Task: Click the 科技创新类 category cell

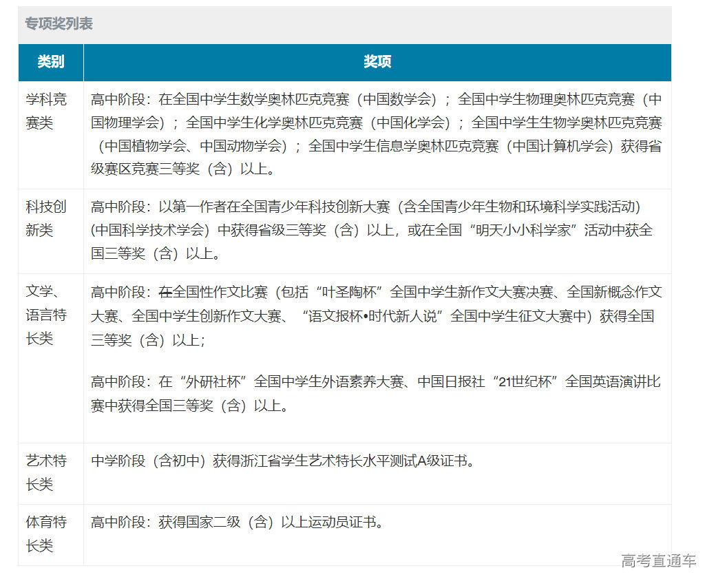Action: pos(47,218)
